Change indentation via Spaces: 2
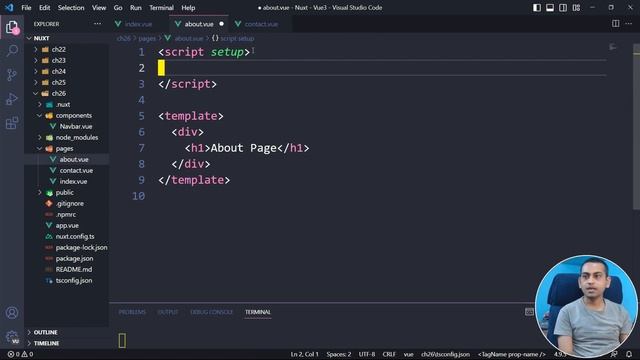Screen dimensions: 640x360 click(x=339, y=354)
